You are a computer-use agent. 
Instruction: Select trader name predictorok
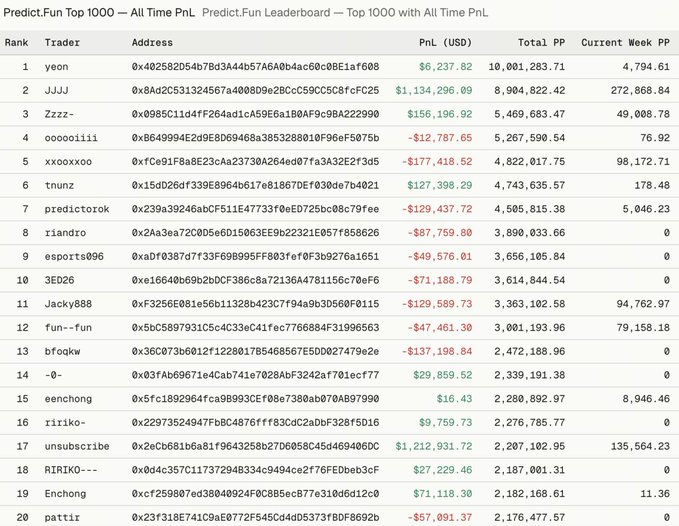77,209
